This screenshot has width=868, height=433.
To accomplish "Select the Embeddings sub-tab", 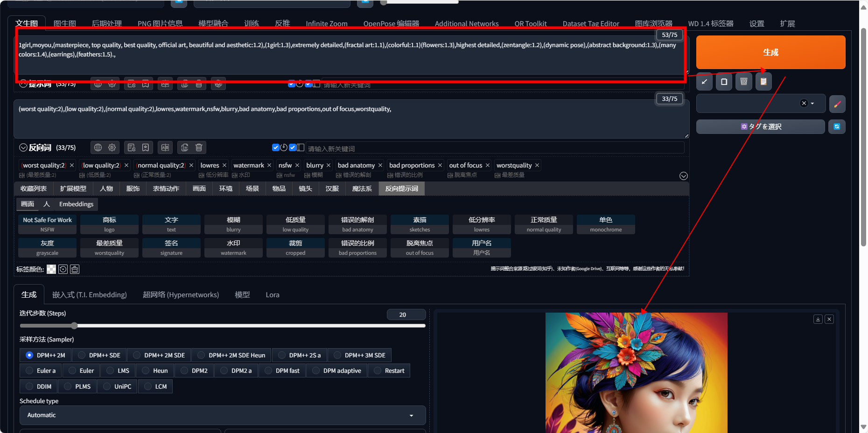I will (x=76, y=204).
